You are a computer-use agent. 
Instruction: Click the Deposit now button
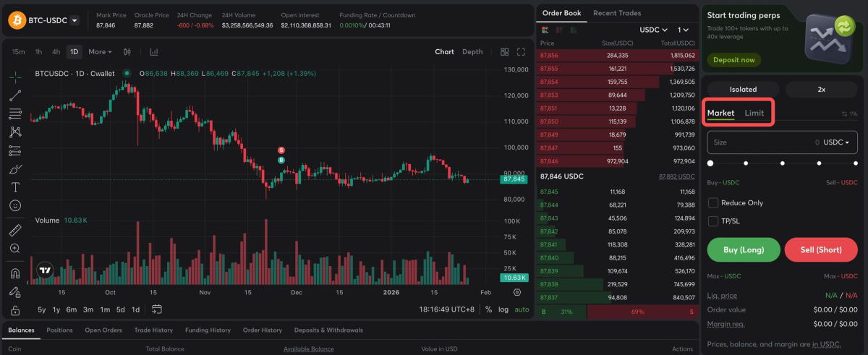click(734, 60)
